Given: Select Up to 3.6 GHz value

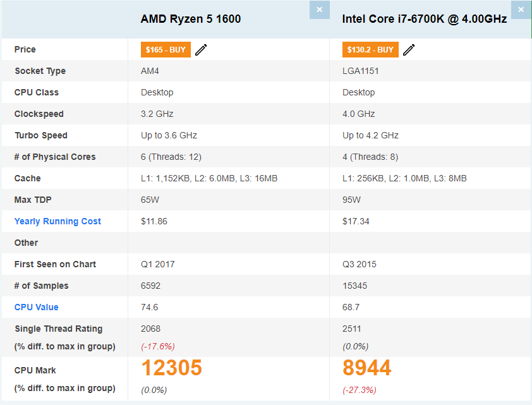Looking at the screenshot, I should click(169, 135).
